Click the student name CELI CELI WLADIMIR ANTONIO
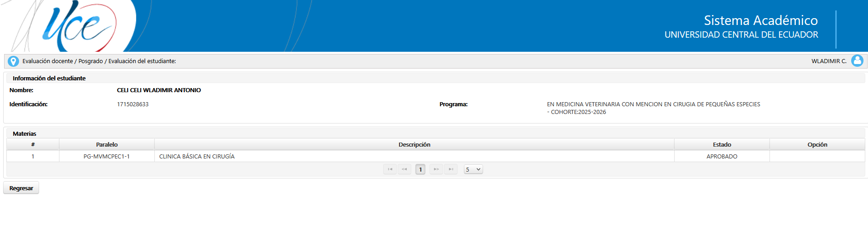Viewport: 868px width, 247px height. tap(159, 90)
